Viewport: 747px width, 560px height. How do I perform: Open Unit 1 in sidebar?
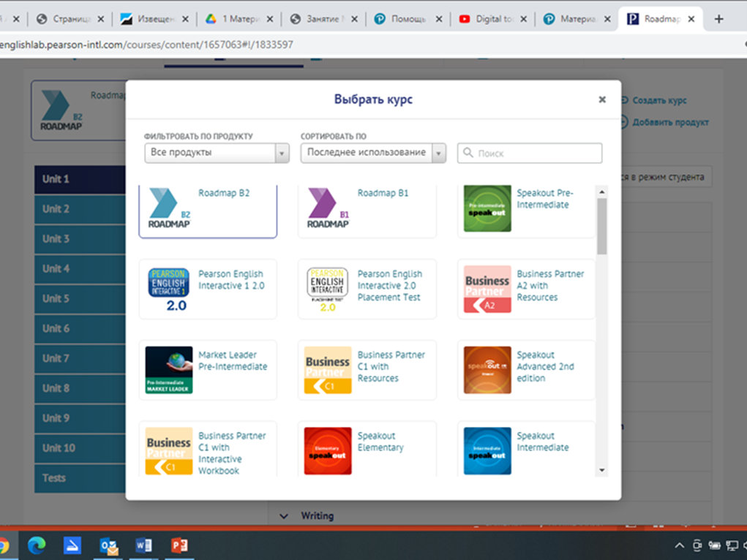(x=80, y=180)
